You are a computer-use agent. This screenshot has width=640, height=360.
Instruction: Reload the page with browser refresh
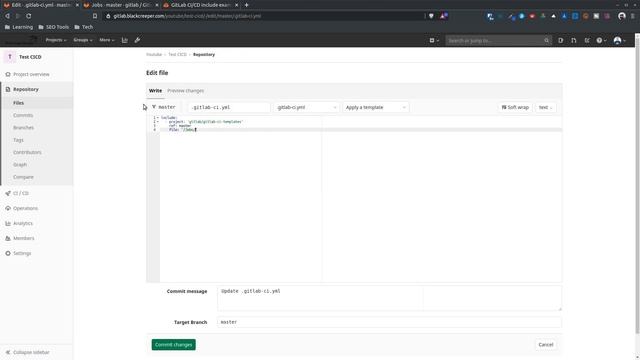(x=29, y=16)
